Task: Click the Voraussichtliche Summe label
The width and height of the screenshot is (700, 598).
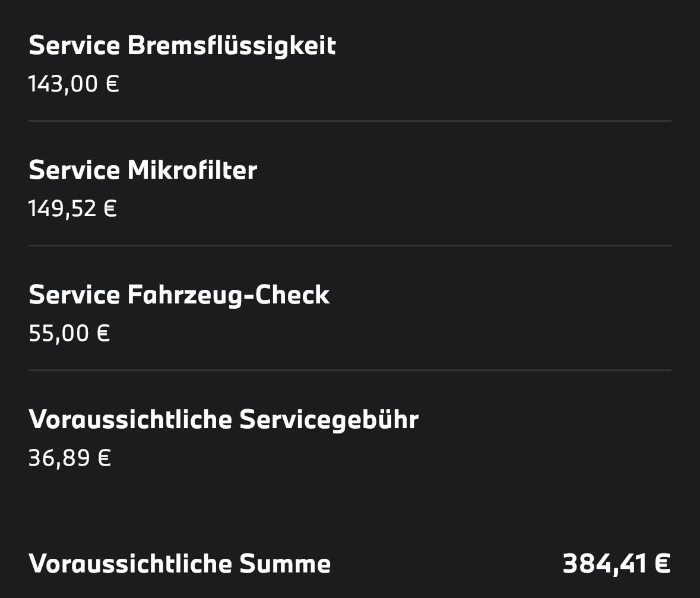Action: click(x=179, y=564)
